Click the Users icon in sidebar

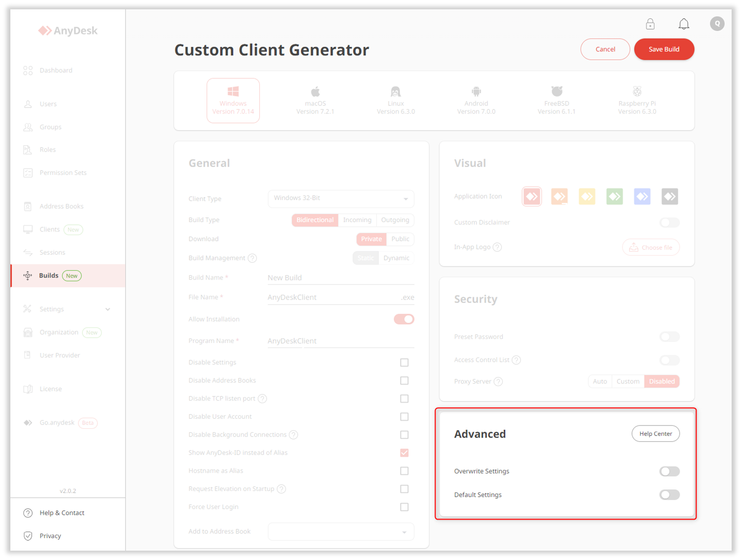(x=28, y=104)
